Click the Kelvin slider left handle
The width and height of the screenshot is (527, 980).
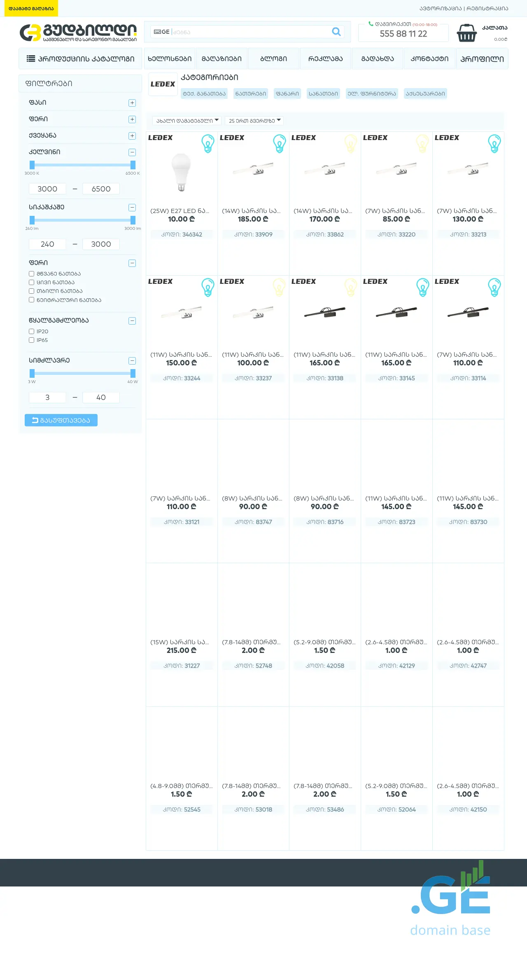click(x=32, y=165)
